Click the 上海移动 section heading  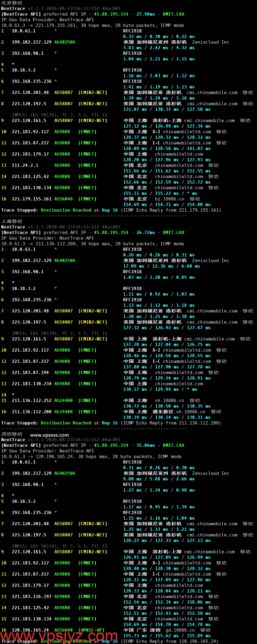pyautogui.click(x=12, y=221)
